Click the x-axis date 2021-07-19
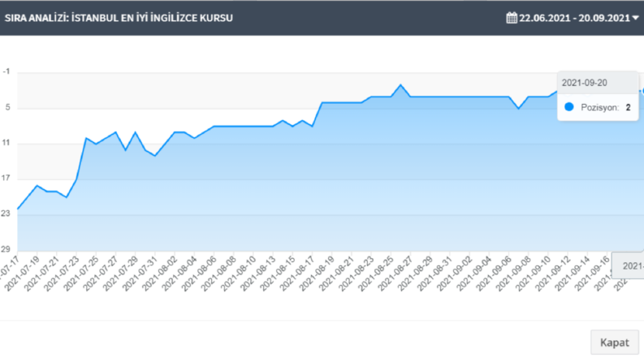 click(23, 274)
